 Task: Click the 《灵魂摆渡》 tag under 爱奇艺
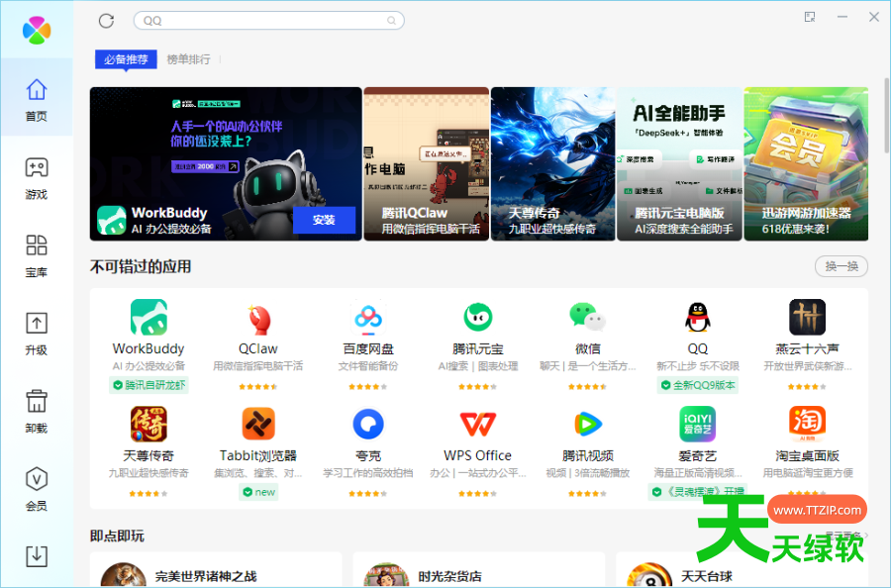[x=698, y=491]
